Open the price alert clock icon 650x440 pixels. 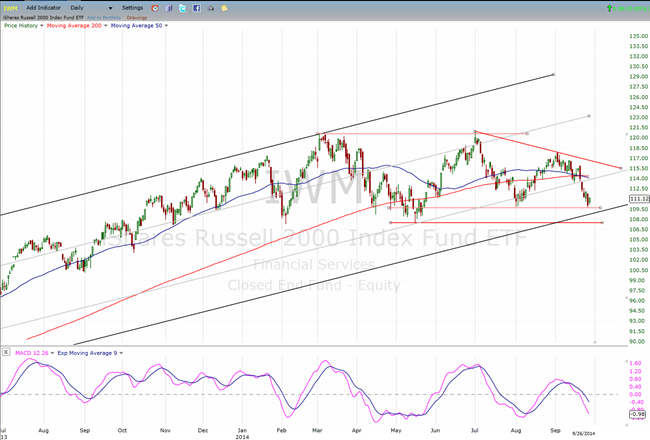[155, 8]
